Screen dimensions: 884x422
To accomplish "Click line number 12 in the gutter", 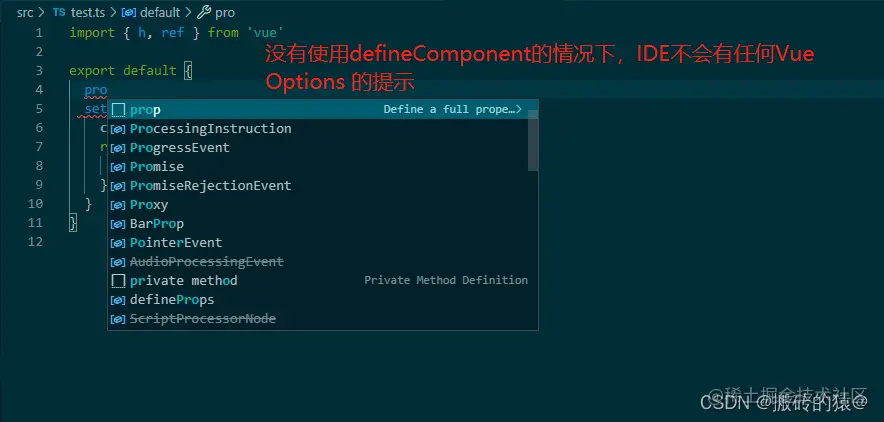I will [x=36, y=242].
